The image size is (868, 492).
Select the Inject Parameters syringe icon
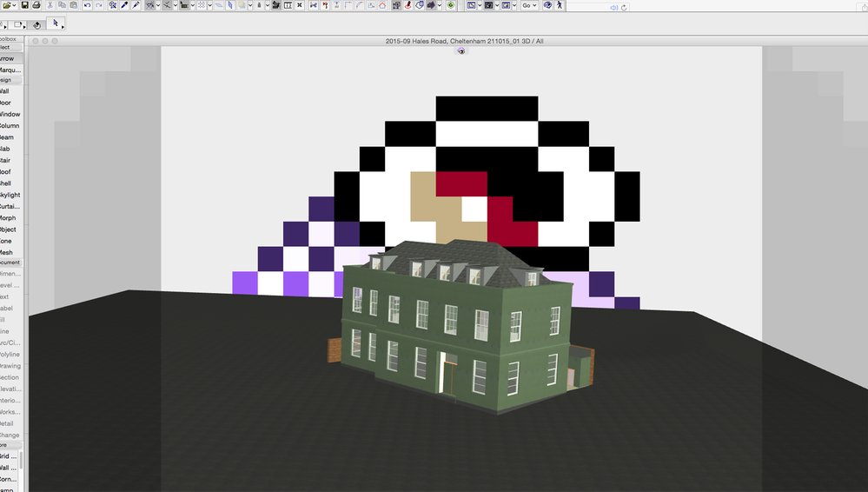pos(136,5)
